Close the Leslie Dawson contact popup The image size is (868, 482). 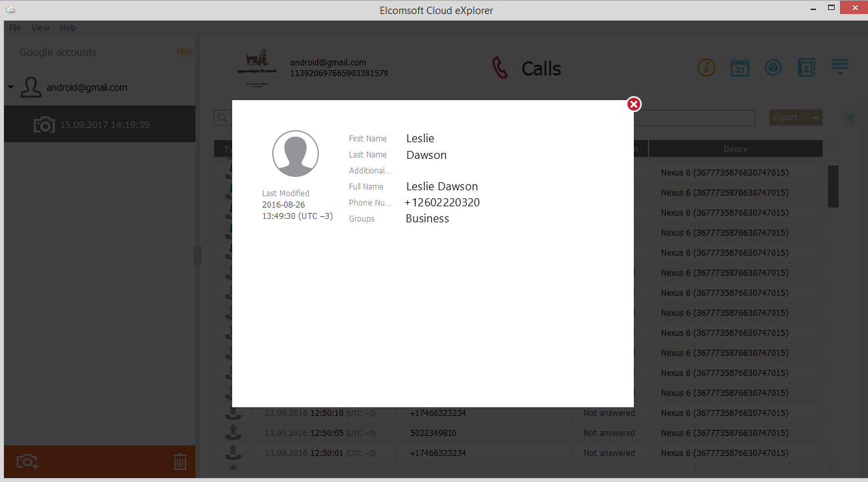coord(634,104)
